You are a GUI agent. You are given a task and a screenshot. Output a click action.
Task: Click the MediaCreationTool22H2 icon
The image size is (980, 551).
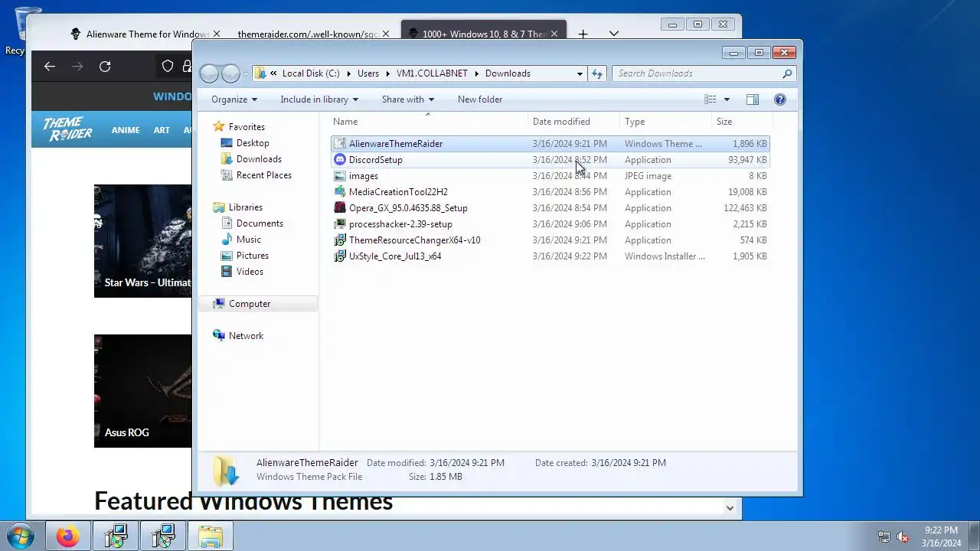[x=340, y=192]
